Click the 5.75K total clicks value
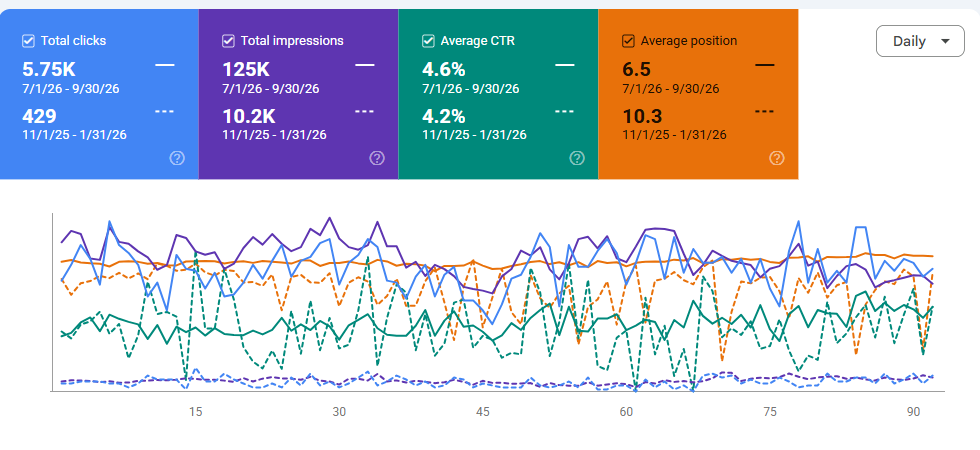This screenshot has width=980, height=450. click(49, 69)
